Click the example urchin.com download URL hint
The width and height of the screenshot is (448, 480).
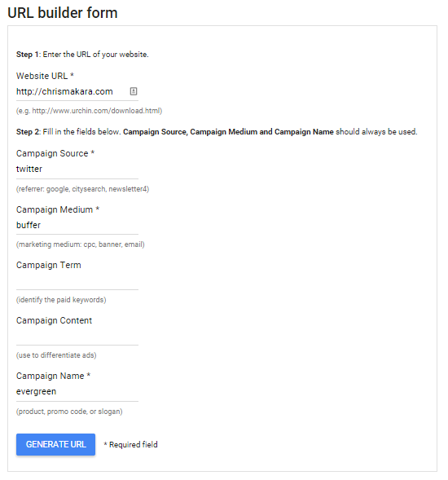pos(89,111)
